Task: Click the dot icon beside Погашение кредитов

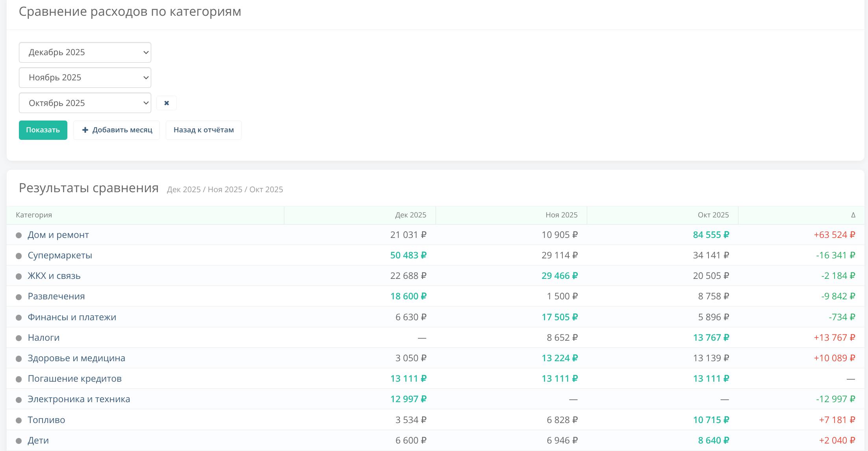Action: (x=19, y=379)
